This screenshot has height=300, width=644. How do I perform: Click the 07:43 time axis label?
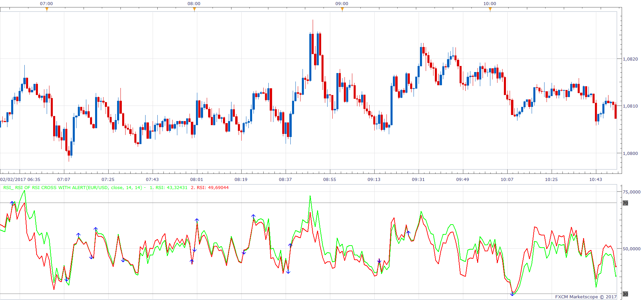[152, 179]
